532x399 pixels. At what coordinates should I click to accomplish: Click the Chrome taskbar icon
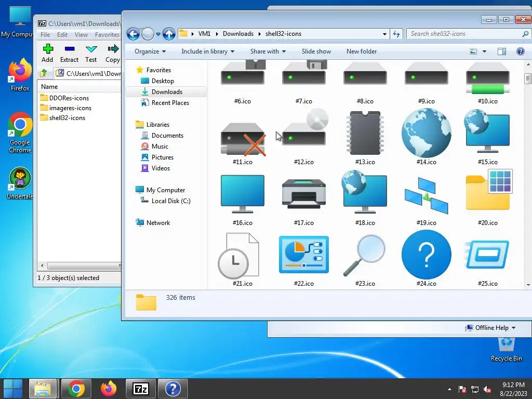(76, 389)
